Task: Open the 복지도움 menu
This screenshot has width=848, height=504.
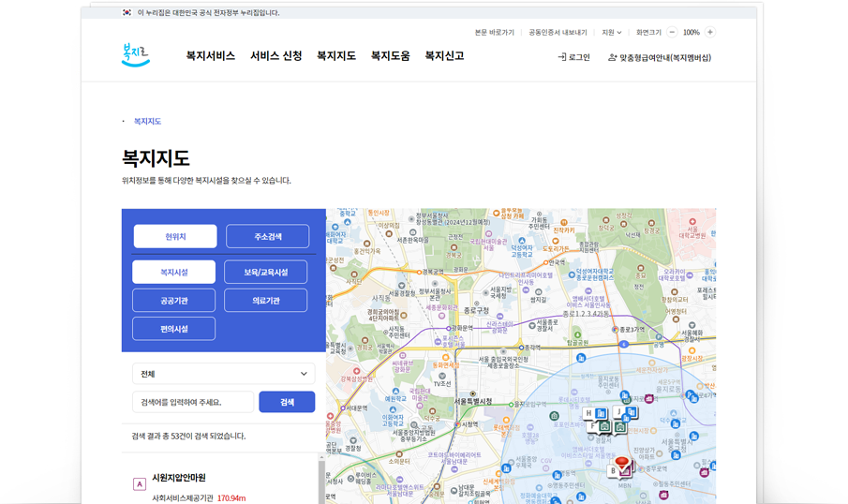Action: click(390, 55)
